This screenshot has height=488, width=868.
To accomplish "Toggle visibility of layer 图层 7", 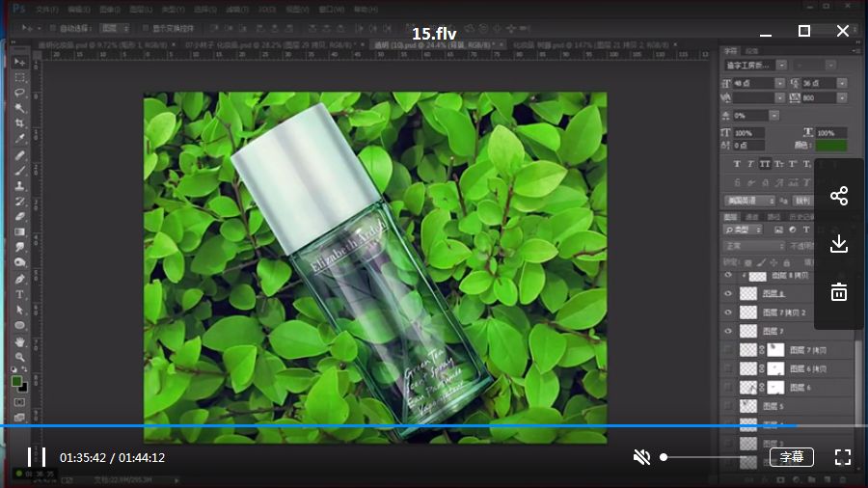I will coord(728,331).
